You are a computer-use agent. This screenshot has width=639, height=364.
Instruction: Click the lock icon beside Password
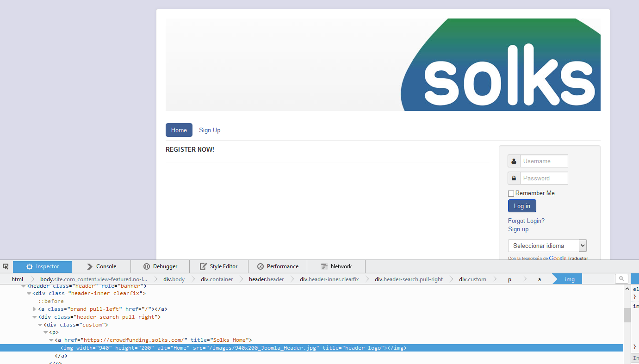pos(514,178)
